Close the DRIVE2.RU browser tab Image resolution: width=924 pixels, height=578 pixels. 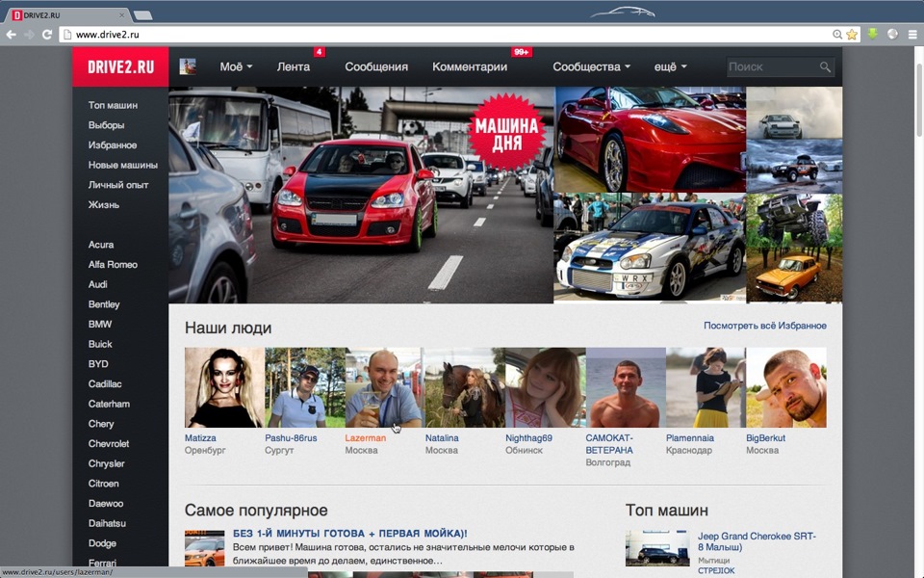122,14
